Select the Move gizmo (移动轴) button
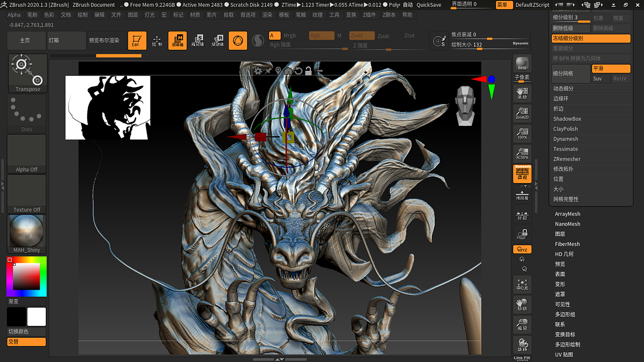Viewport: 644px width, 362px height. pos(177,41)
